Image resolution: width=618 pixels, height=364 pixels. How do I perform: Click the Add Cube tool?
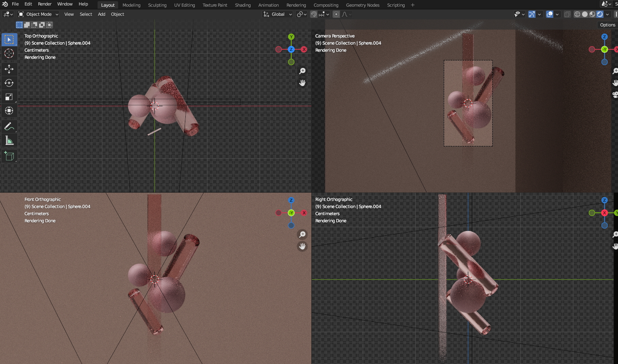tap(9, 156)
